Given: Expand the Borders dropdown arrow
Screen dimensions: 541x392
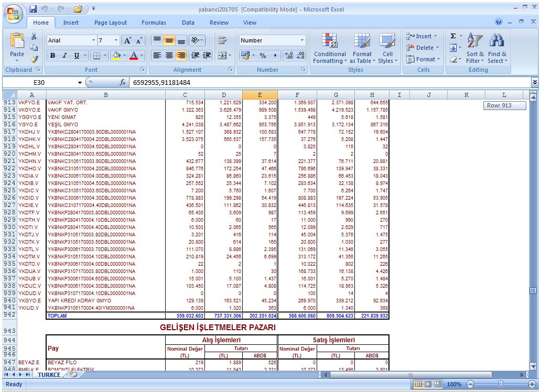Looking at the screenshot, I should (x=105, y=56).
